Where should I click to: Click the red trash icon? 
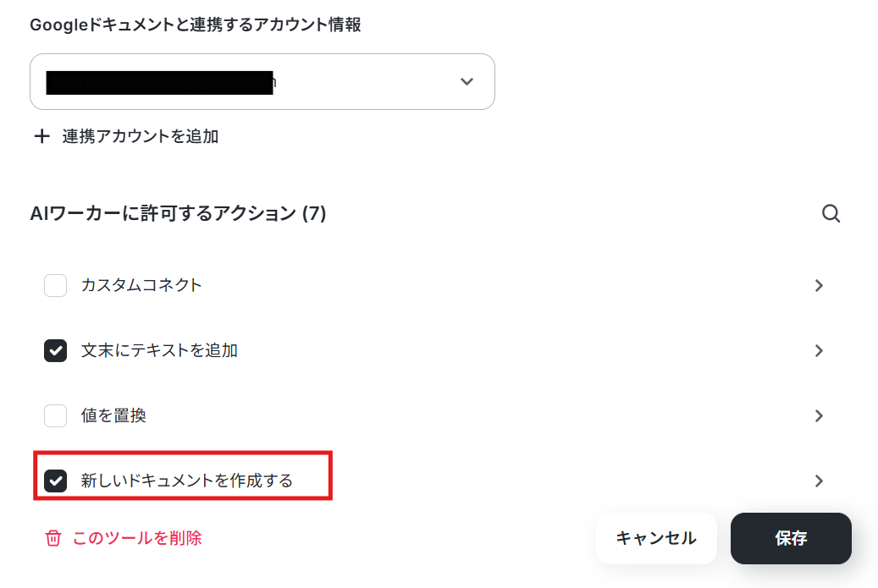point(53,538)
